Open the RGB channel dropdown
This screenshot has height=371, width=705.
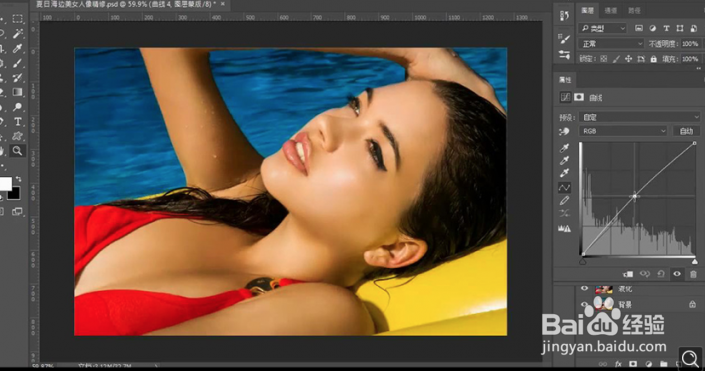pos(624,131)
